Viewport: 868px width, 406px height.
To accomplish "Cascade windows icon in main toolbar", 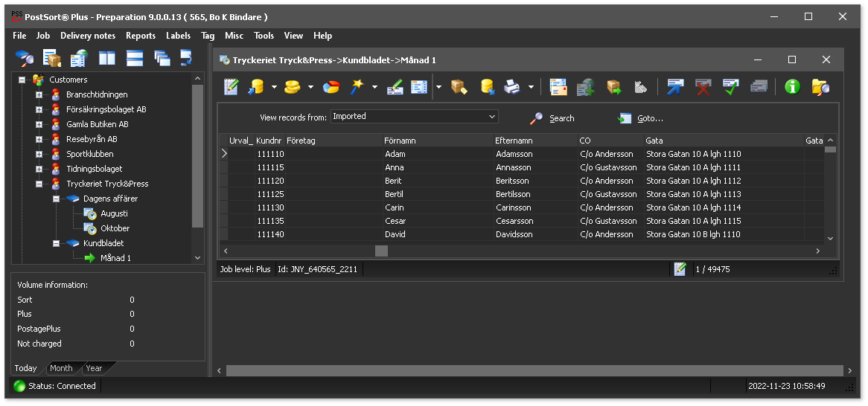I will tap(162, 57).
